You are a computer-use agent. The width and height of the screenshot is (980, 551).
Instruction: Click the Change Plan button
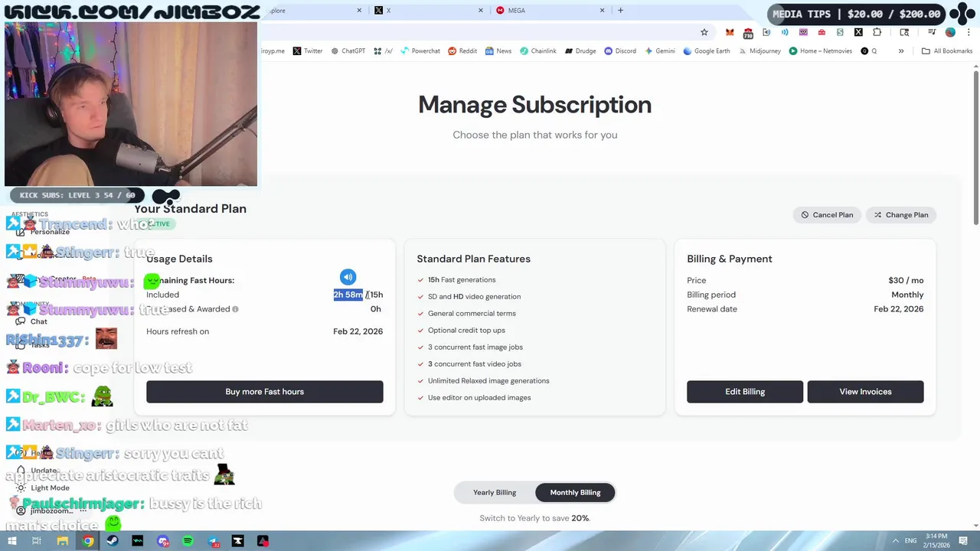900,215
